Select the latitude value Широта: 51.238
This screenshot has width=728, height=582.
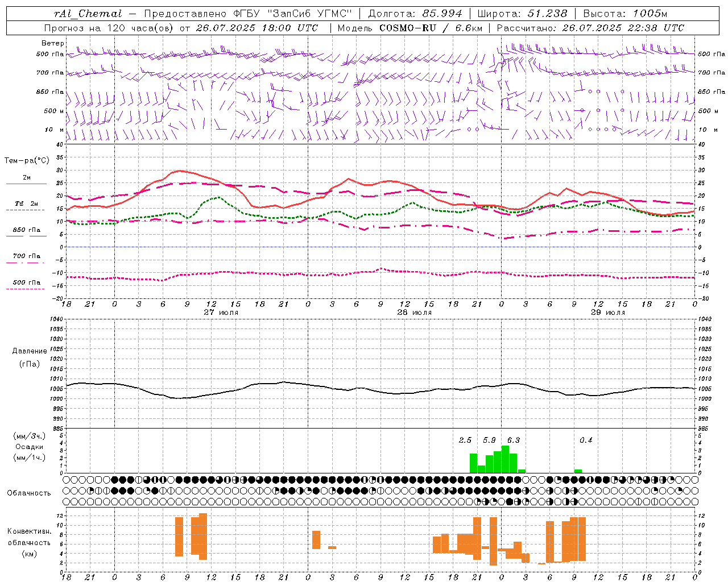(x=522, y=14)
